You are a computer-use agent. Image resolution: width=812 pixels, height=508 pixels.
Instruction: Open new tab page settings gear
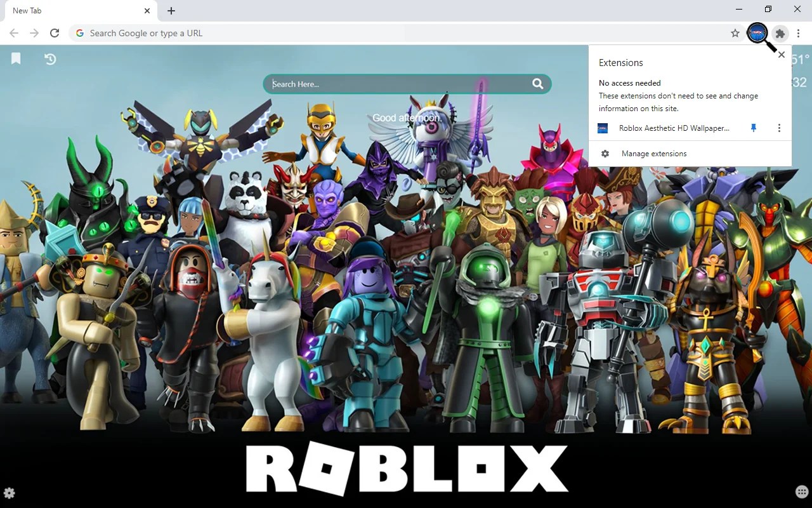10,493
